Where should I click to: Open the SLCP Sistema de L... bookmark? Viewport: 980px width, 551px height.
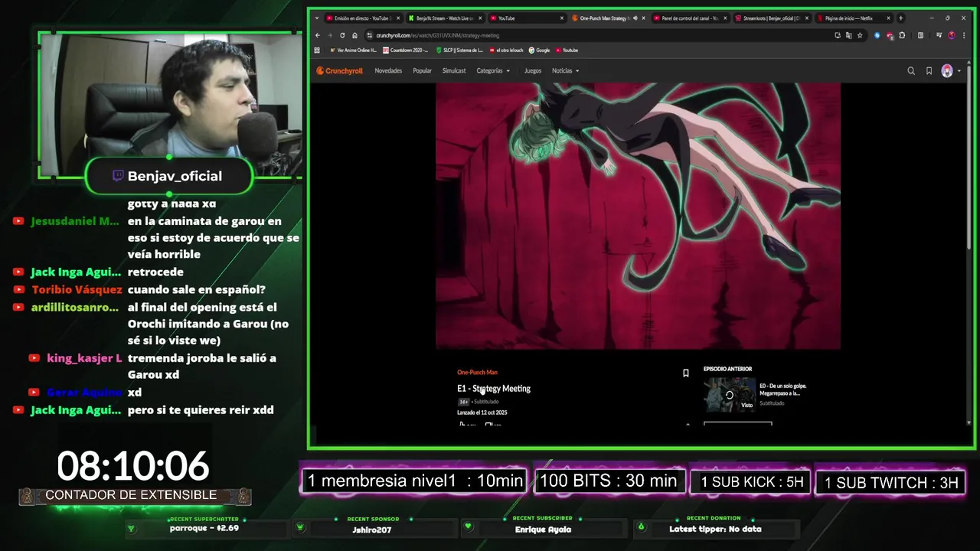point(459,51)
